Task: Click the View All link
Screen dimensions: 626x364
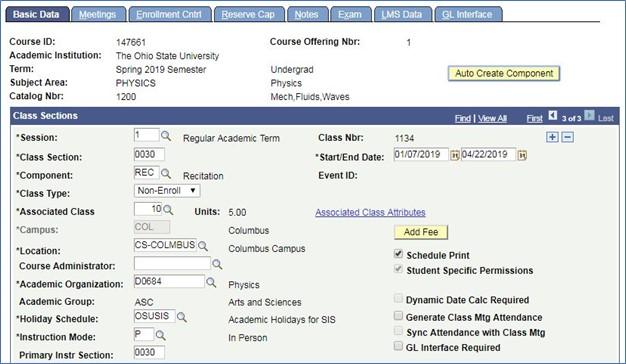Action: pyautogui.click(x=492, y=119)
